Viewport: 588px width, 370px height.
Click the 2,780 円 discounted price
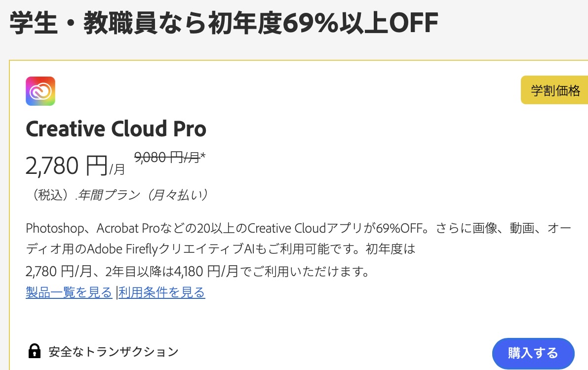click(66, 166)
